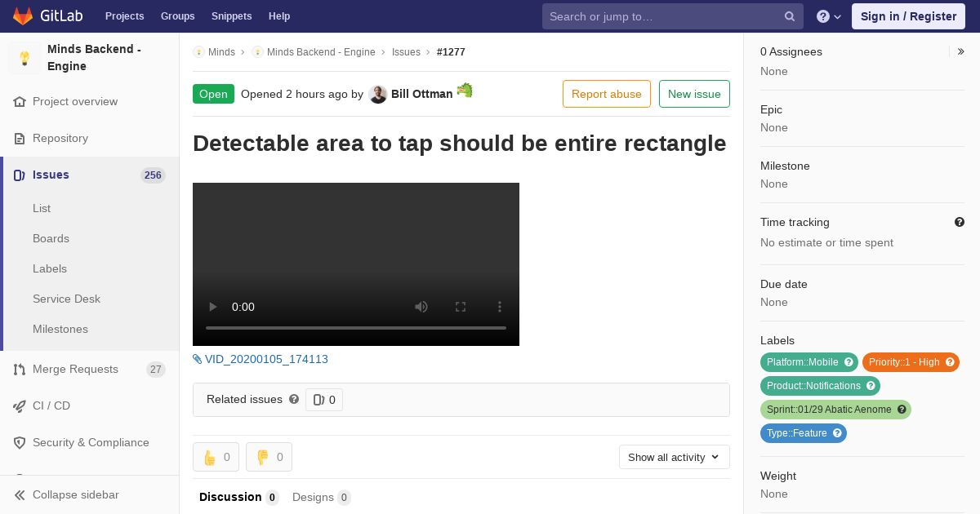Click the dragon emoji status next to Bill Ottman
The image size is (980, 514).
465,91
